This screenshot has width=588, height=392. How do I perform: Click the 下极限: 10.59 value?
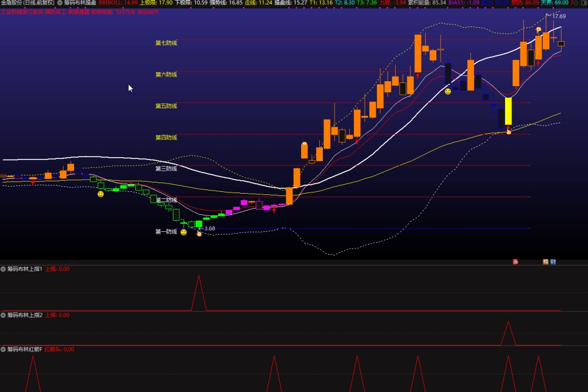click(191, 2)
